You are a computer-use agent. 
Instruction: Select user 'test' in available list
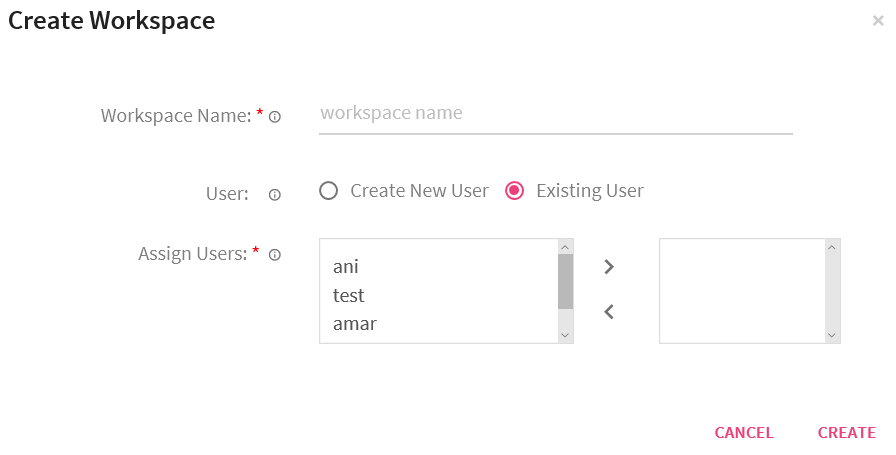[349, 296]
